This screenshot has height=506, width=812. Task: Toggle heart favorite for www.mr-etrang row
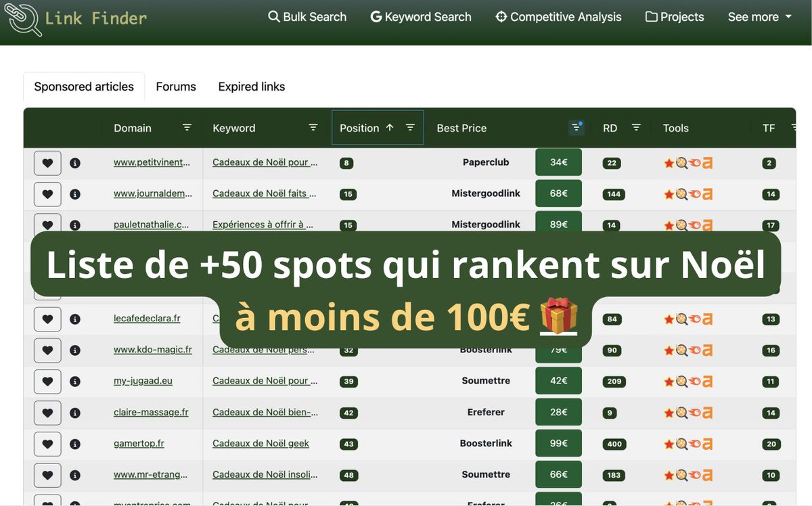pos(47,475)
